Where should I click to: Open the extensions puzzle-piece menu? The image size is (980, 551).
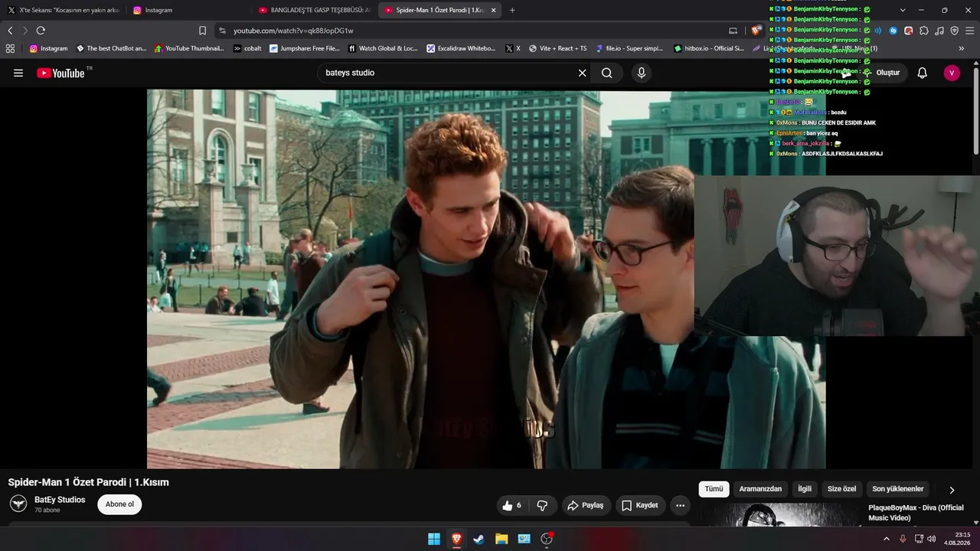(924, 31)
